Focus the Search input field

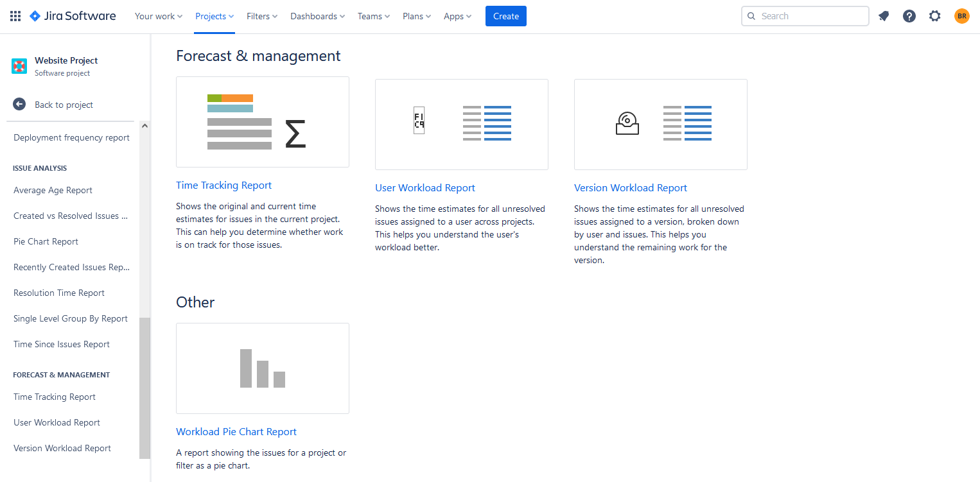(x=805, y=16)
